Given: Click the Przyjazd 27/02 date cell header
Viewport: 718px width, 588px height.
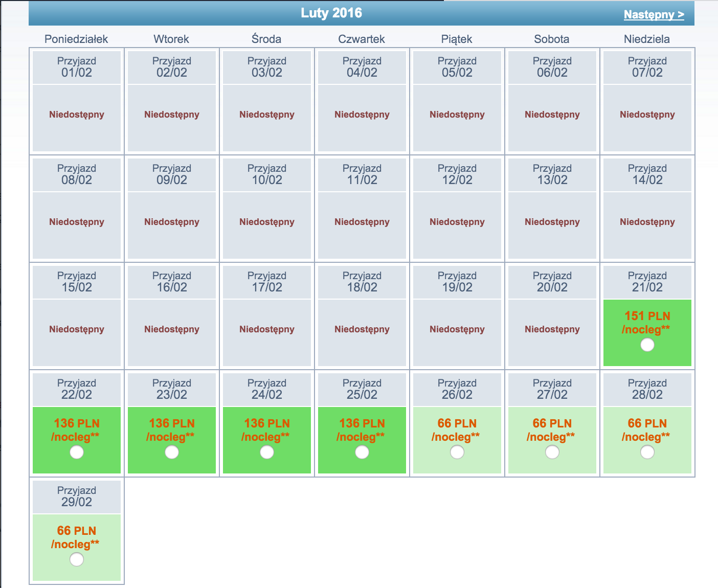Looking at the screenshot, I should click(552, 389).
